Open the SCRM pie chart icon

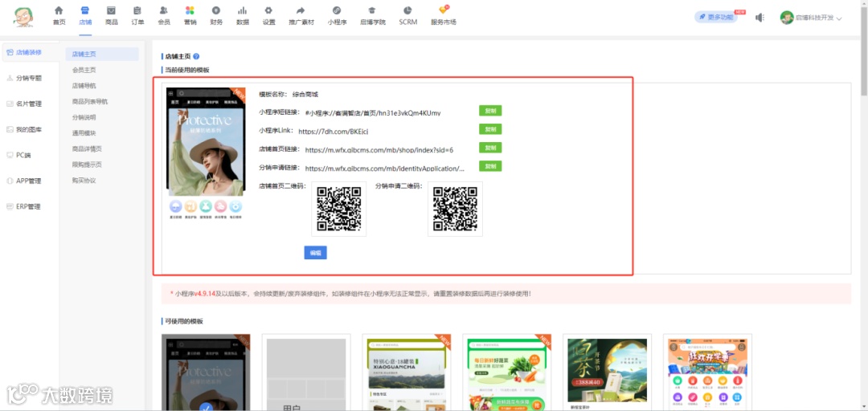pyautogui.click(x=407, y=10)
